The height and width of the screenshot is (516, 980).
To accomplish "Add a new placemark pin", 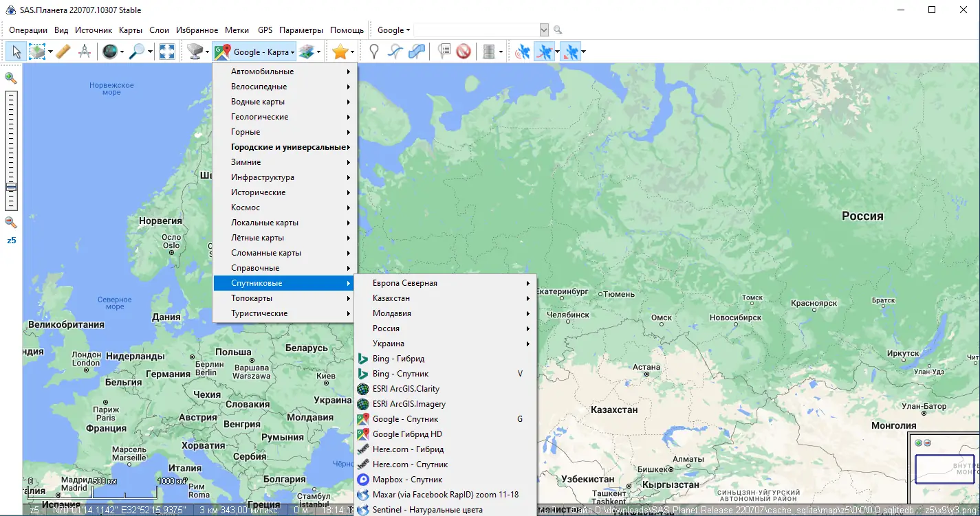I will (374, 52).
